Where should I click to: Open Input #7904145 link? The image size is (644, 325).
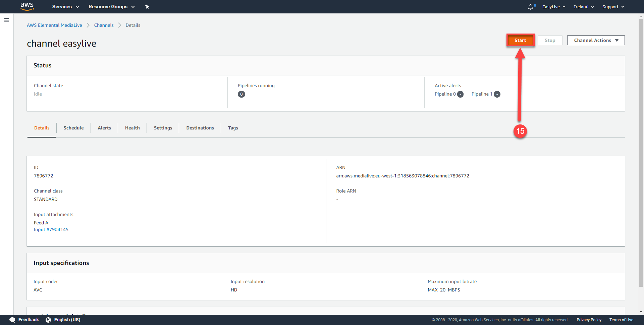coord(51,229)
